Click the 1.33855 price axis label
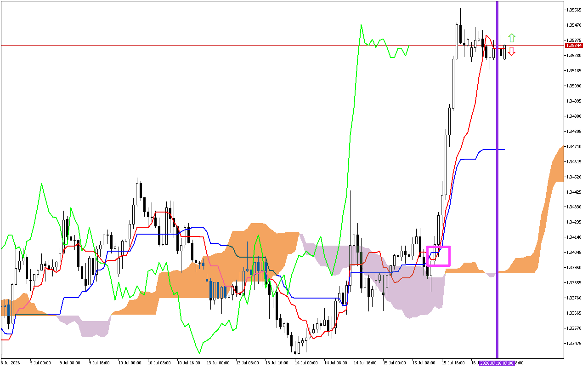Screen dimensions: 588x368 pyautogui.click(x=574, y=283)
